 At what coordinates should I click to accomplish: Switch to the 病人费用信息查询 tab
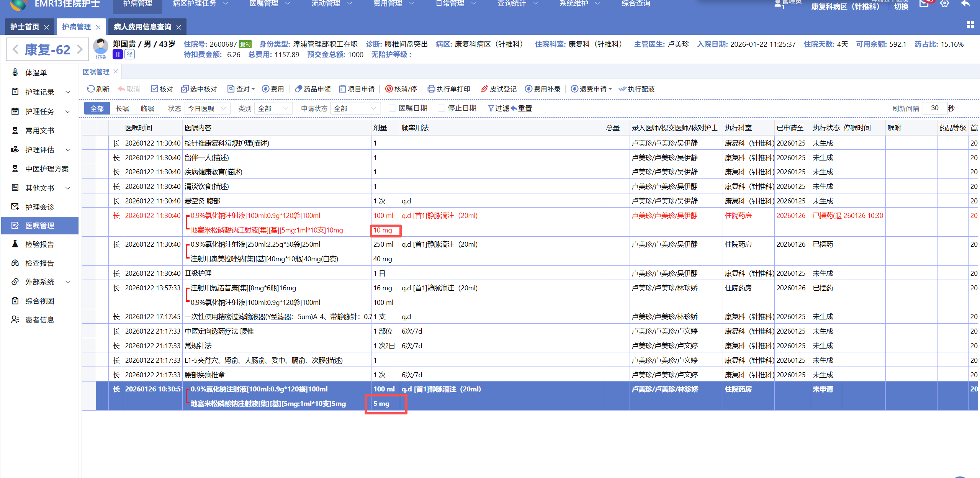[142, 27]
